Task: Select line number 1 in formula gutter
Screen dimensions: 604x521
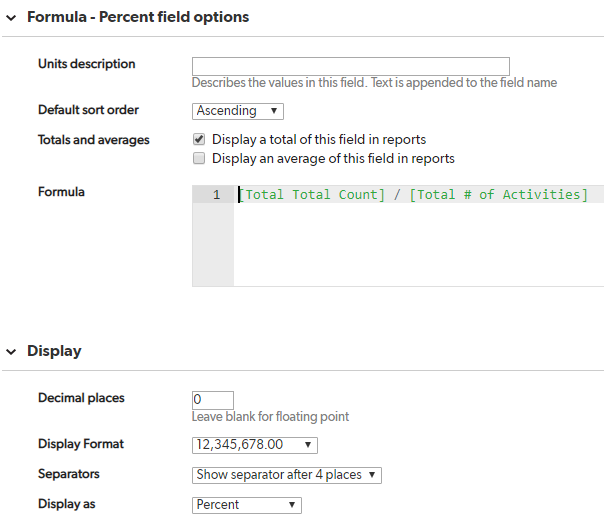Action: point(216,195)
